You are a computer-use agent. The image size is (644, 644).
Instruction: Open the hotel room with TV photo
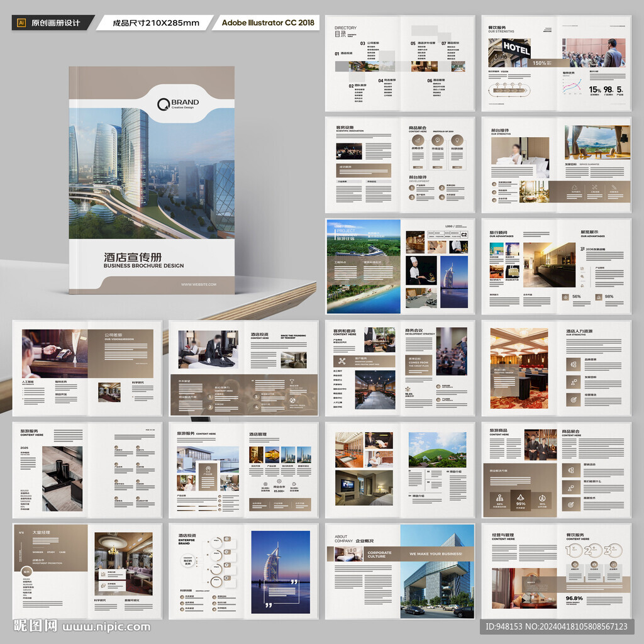point(364,487)
